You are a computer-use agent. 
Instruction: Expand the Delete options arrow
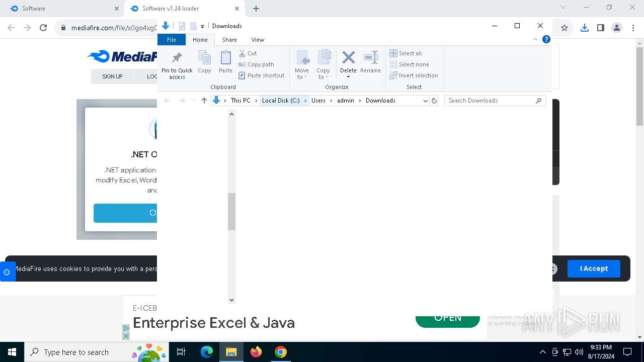[348, 77]
